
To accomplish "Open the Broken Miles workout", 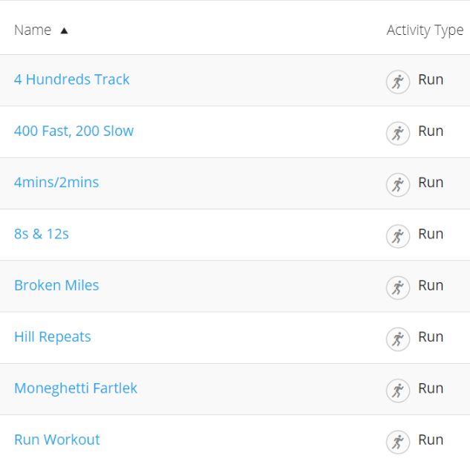I will point(56,285).
